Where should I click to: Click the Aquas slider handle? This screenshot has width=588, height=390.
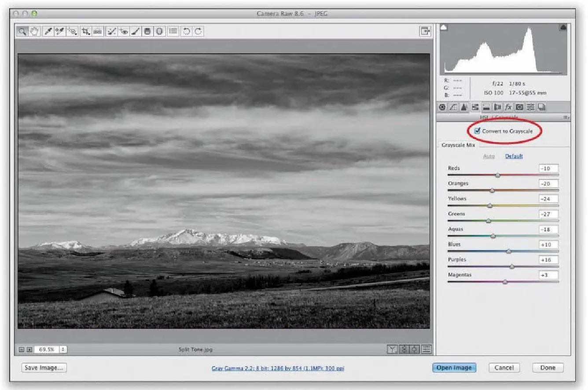pyautogui.click(x=493, y=236)
